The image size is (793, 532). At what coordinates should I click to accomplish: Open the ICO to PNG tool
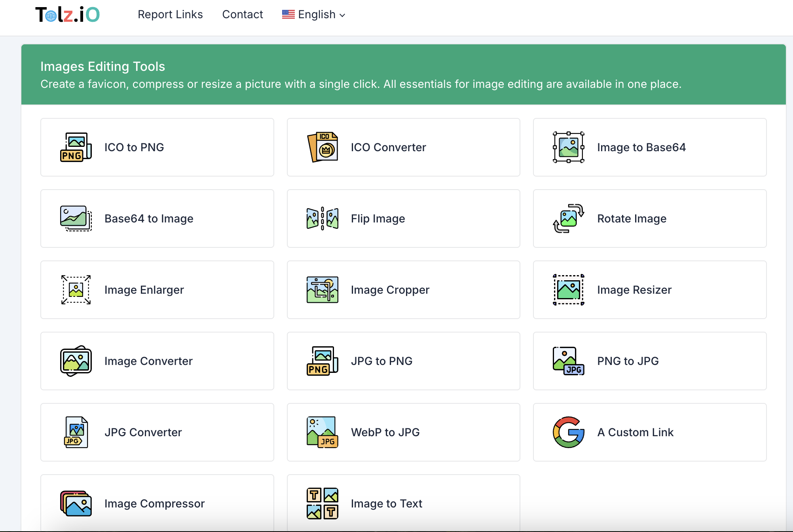click(157, 147)
